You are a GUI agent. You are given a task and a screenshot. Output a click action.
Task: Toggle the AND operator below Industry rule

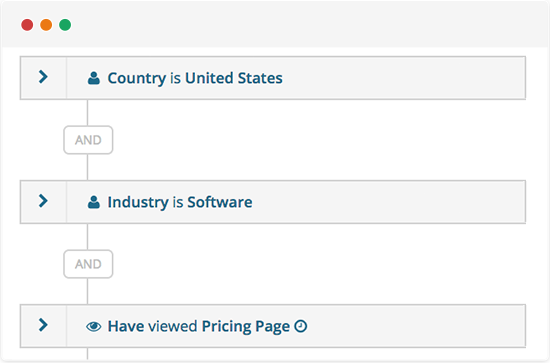click(88, 264)
